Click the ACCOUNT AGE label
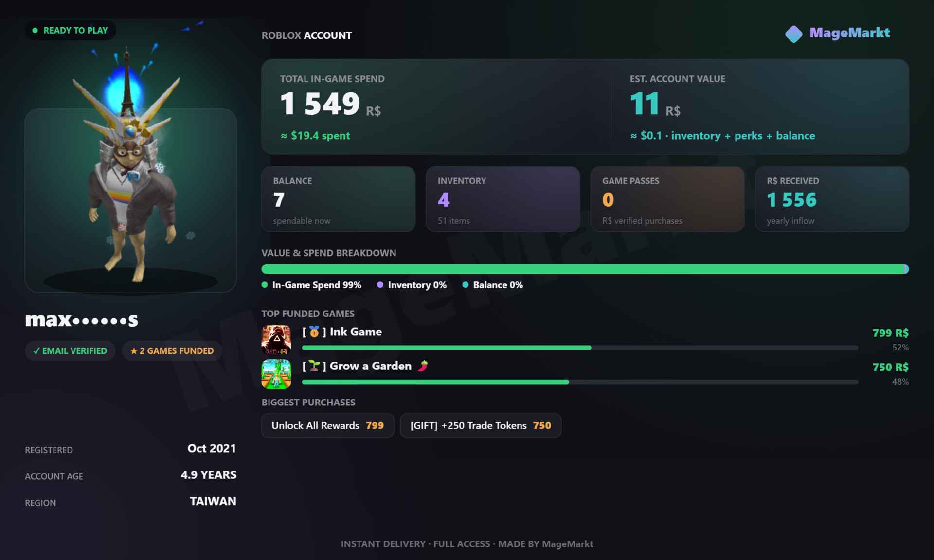The image size is (934, 560). click(x=54, y=476)
